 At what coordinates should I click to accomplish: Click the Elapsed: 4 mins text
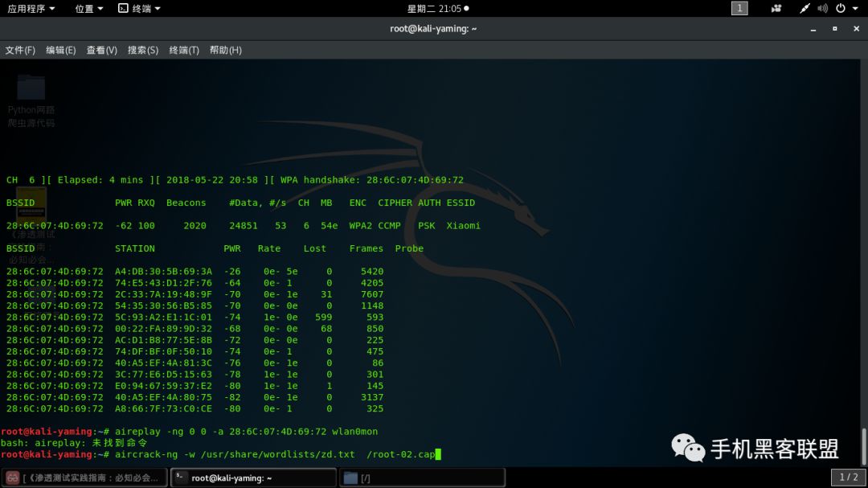point(100,180)
